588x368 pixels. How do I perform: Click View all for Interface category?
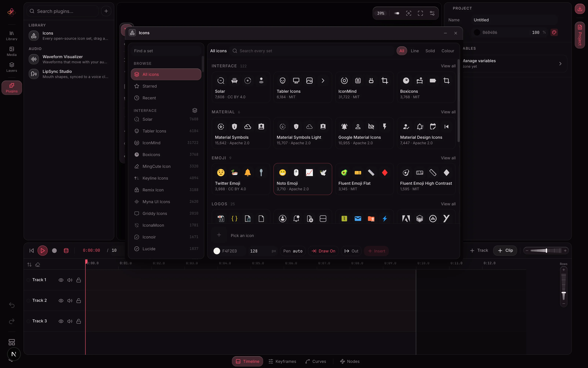(448, 66)
